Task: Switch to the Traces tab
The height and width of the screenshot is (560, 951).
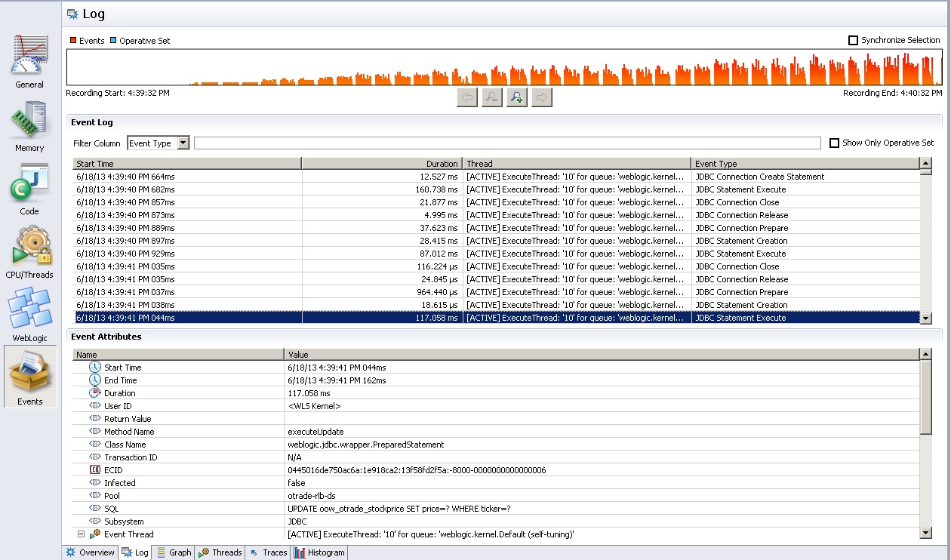Action: (268, 552)
